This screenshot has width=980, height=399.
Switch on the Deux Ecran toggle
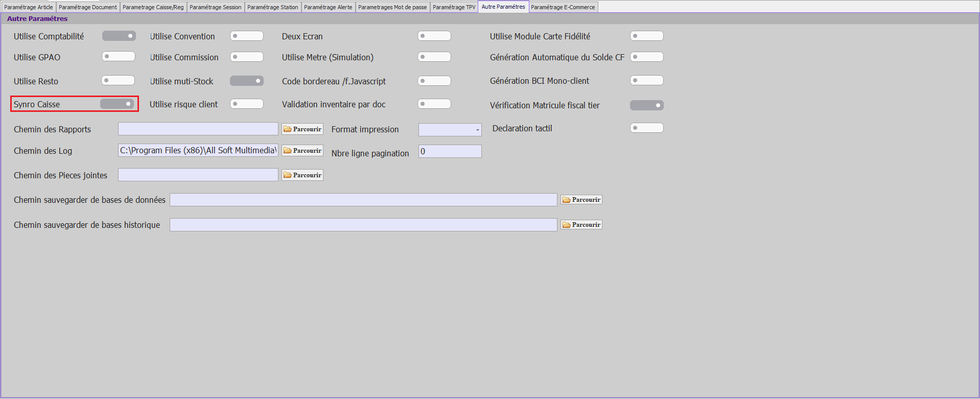[x=434, y=36]
